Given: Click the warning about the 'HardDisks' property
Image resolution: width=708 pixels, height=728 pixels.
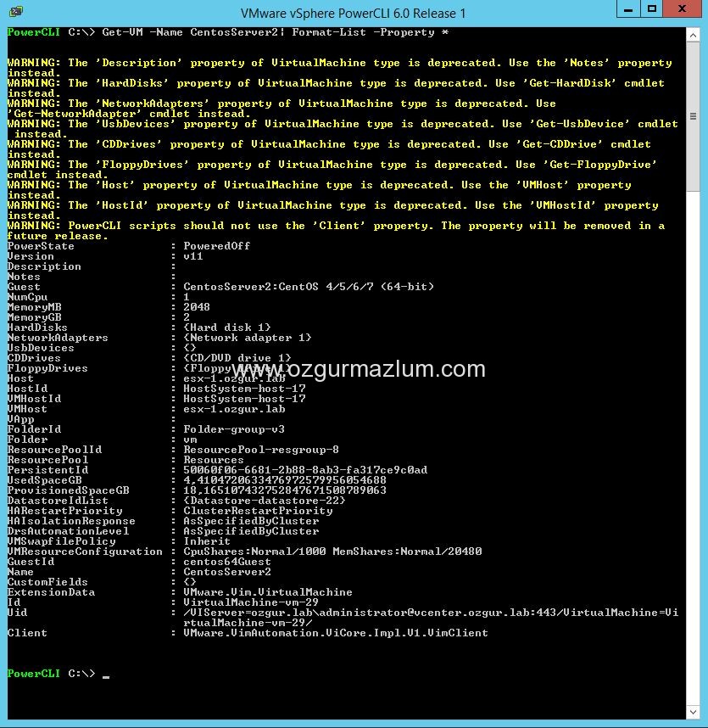Looking at the screenshot, I should click(336, 88).
